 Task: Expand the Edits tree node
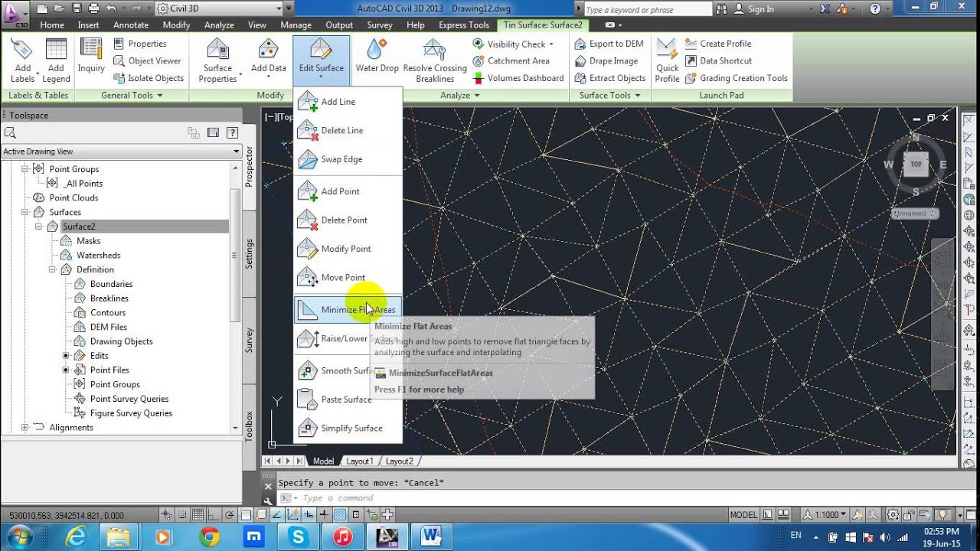[x=66, y=356]
